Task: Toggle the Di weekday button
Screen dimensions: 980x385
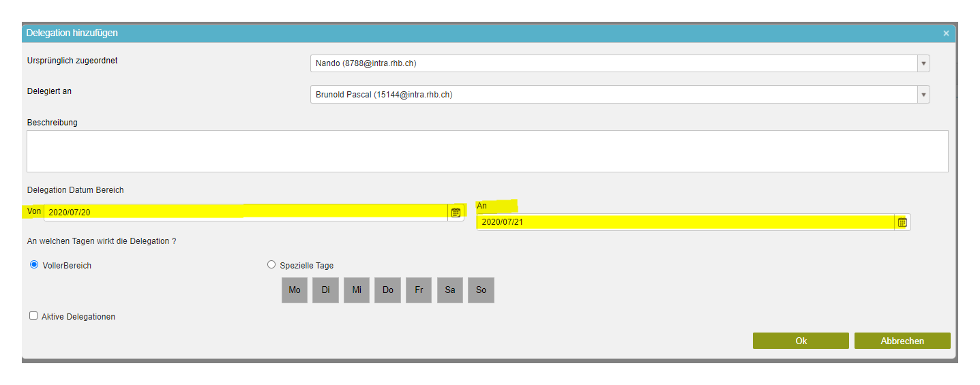Action: 325,290
